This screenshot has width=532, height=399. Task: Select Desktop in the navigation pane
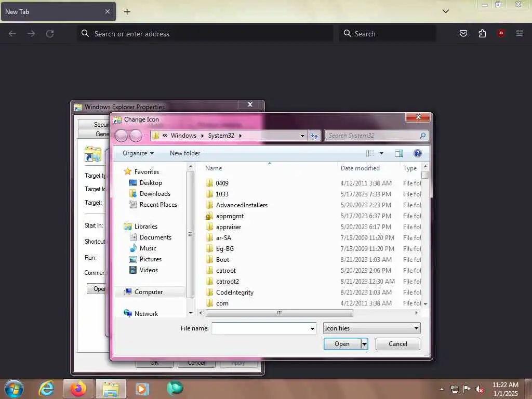tap(151, 182)
